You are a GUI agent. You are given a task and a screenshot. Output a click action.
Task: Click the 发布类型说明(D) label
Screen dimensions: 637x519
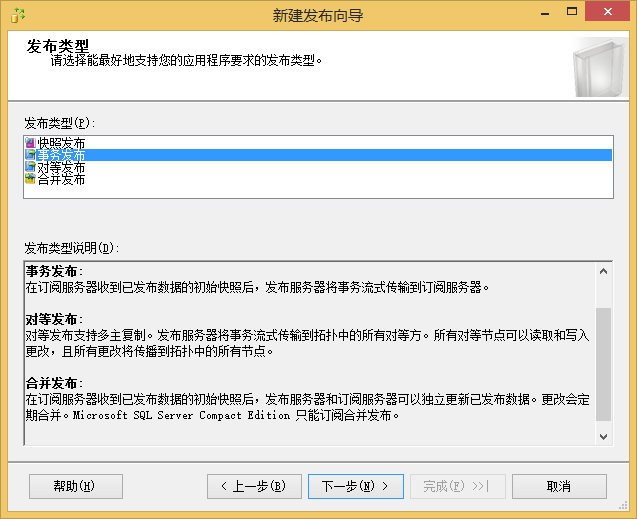(72, 248)
